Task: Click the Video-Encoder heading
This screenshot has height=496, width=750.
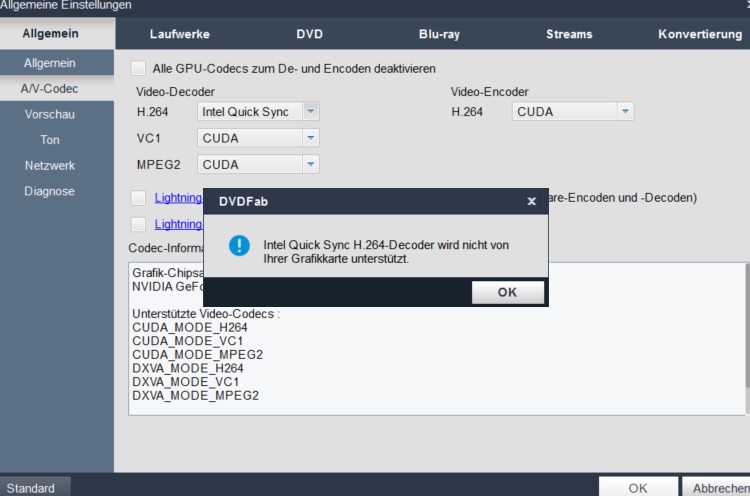Action: click(x=489, y=91)
